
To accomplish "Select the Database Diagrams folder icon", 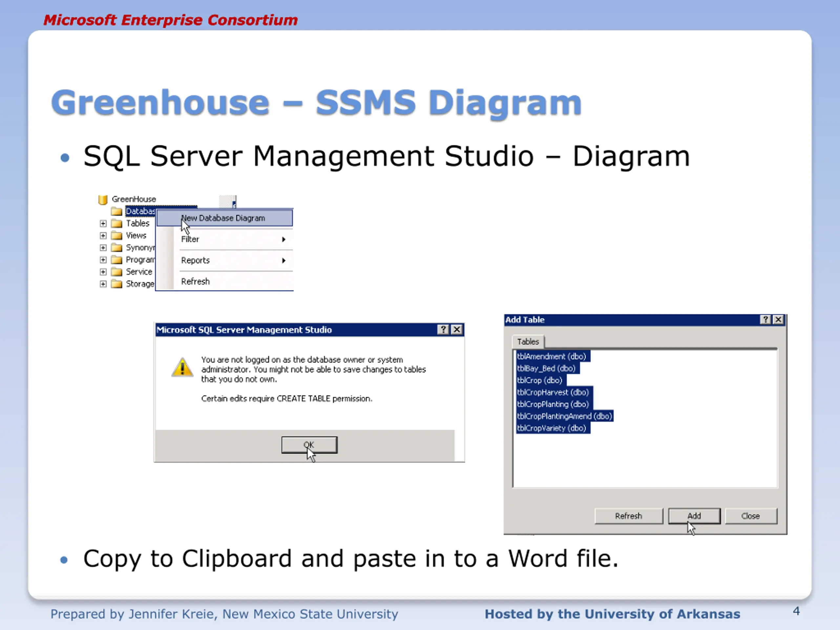I will click(116, 211).
